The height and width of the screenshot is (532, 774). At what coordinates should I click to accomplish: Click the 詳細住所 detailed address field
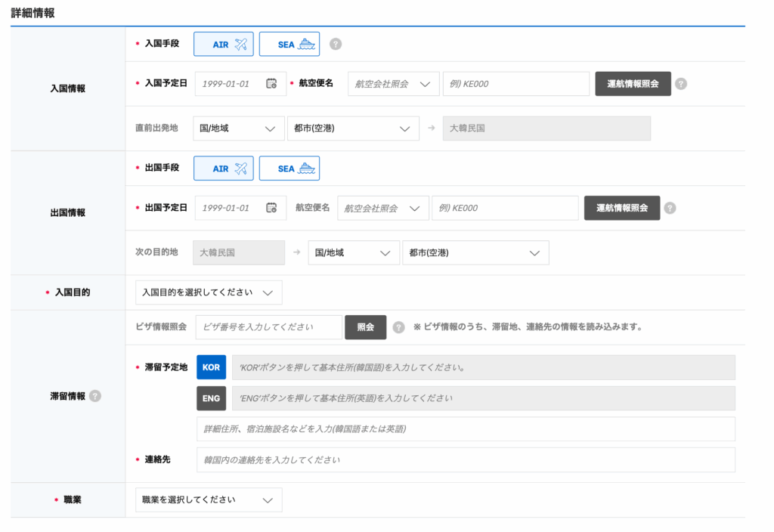point(466,429)
